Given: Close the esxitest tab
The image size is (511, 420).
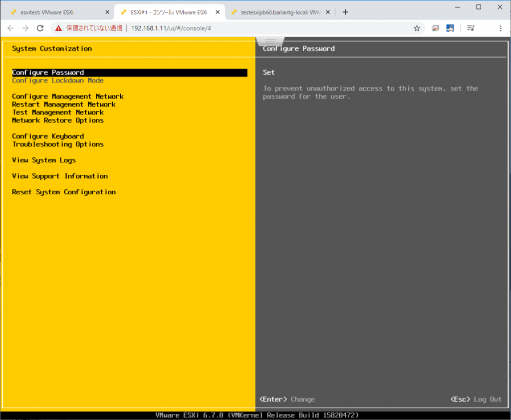Looking at the screenshot, I should (x=107, y=12).
